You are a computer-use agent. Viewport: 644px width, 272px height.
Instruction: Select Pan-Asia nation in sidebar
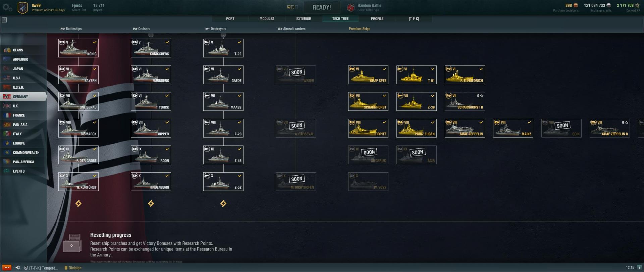click(23, 125)
